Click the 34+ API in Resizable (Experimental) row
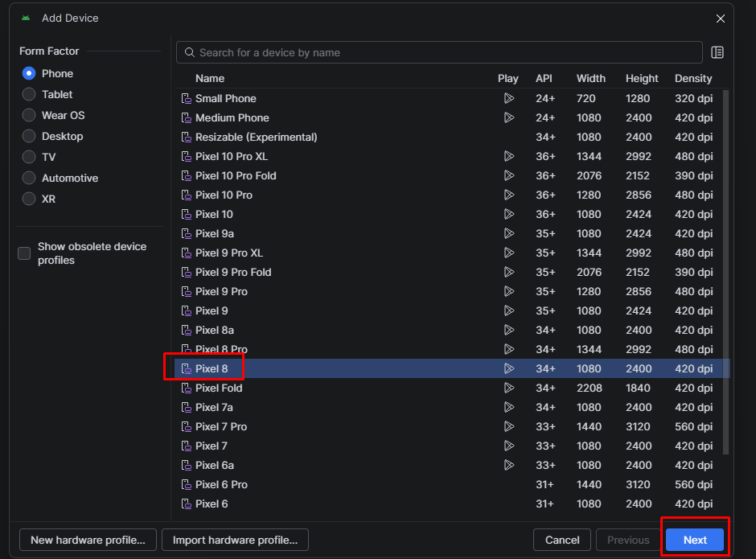Screen dimensions: 756x559 545,137
